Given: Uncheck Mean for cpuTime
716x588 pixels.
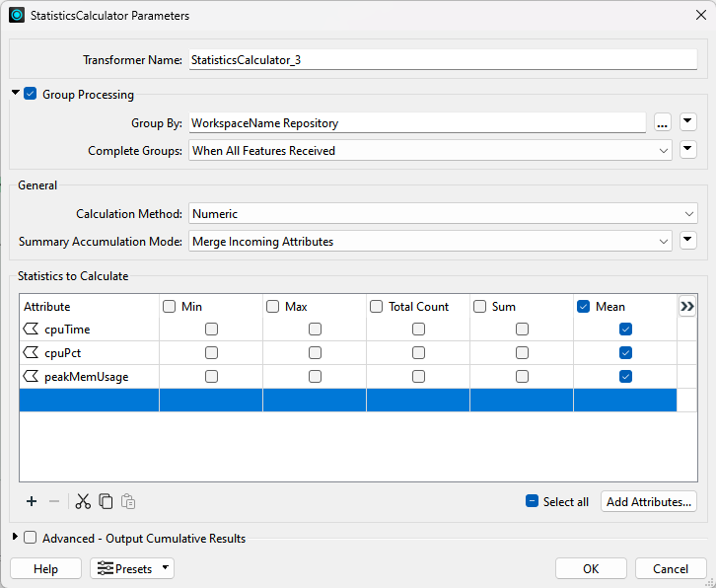Looking at the screenshot, I should tap(625, 329).
